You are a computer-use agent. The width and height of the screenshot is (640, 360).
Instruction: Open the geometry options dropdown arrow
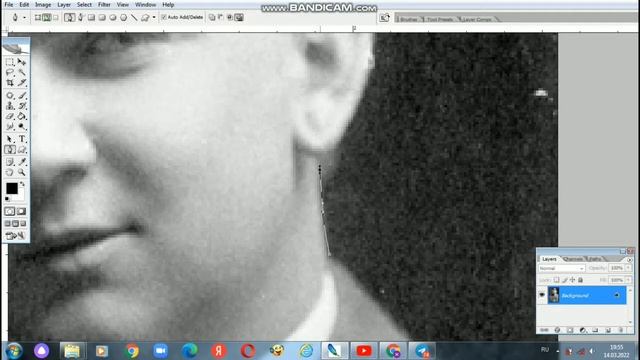coord(154,18)
